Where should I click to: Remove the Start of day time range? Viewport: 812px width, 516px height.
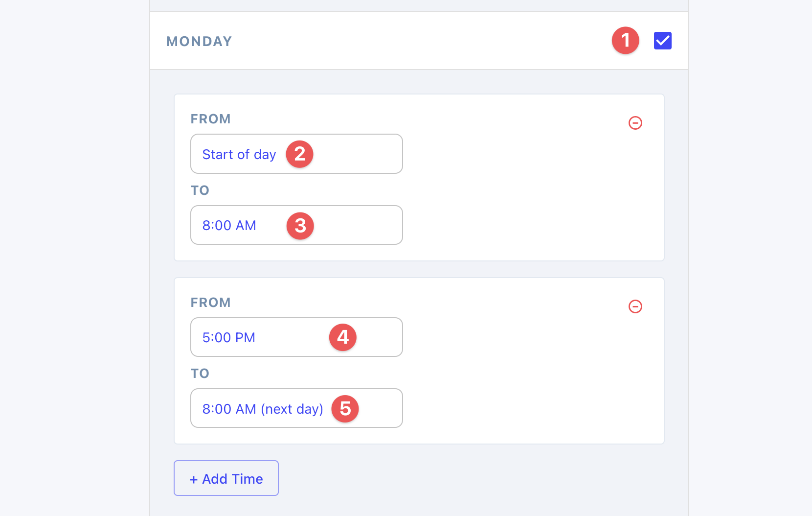pyautogui.click(x=635, y=123)
